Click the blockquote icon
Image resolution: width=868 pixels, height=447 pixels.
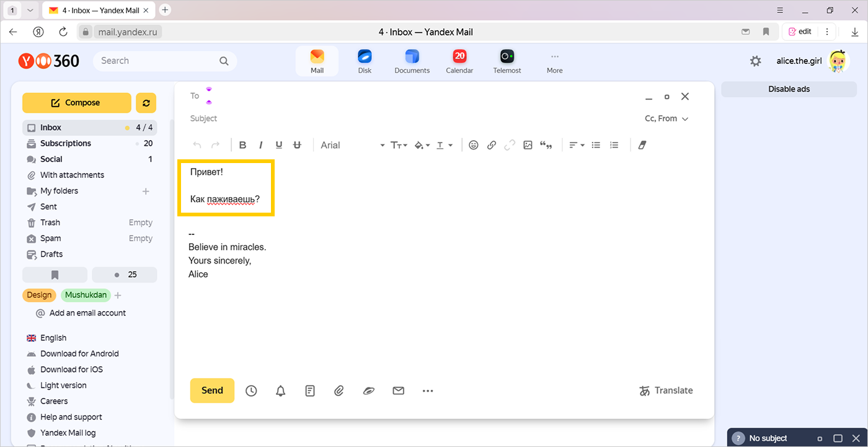point(546,145)
